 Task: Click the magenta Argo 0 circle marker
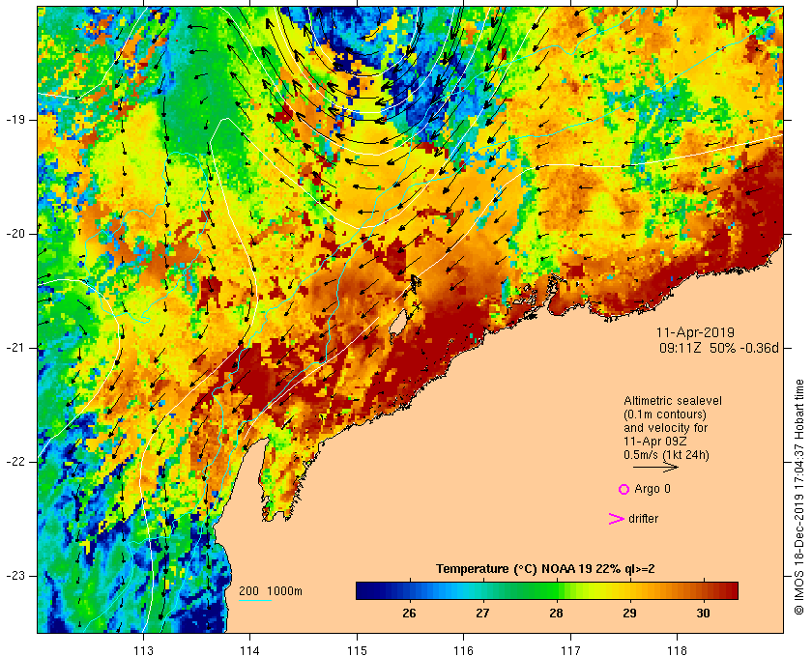pyautogui.click(x=623, y=489)
